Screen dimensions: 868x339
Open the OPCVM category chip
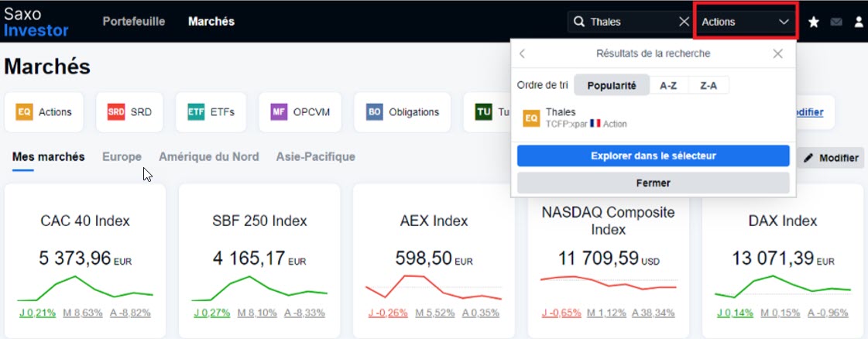300,112
